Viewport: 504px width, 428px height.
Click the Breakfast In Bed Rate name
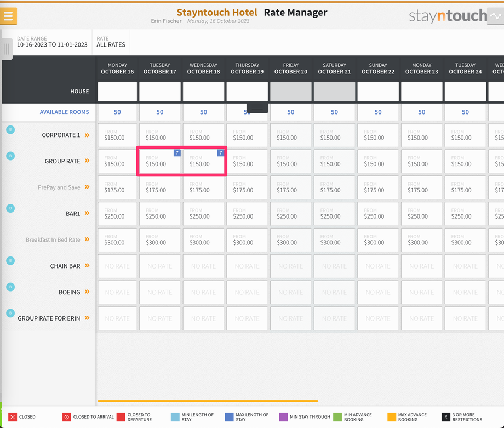(53, 240)
